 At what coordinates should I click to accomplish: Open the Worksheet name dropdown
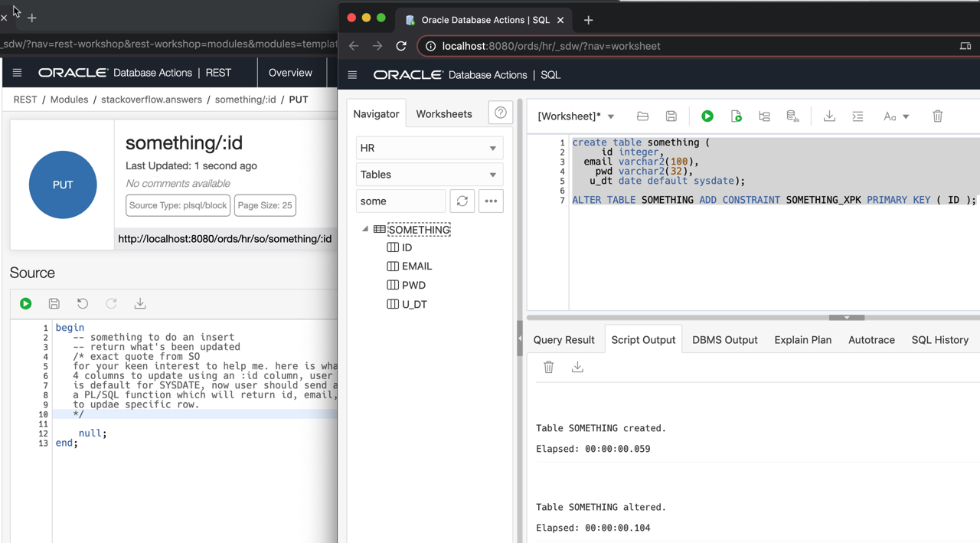(x=577, y=116)
